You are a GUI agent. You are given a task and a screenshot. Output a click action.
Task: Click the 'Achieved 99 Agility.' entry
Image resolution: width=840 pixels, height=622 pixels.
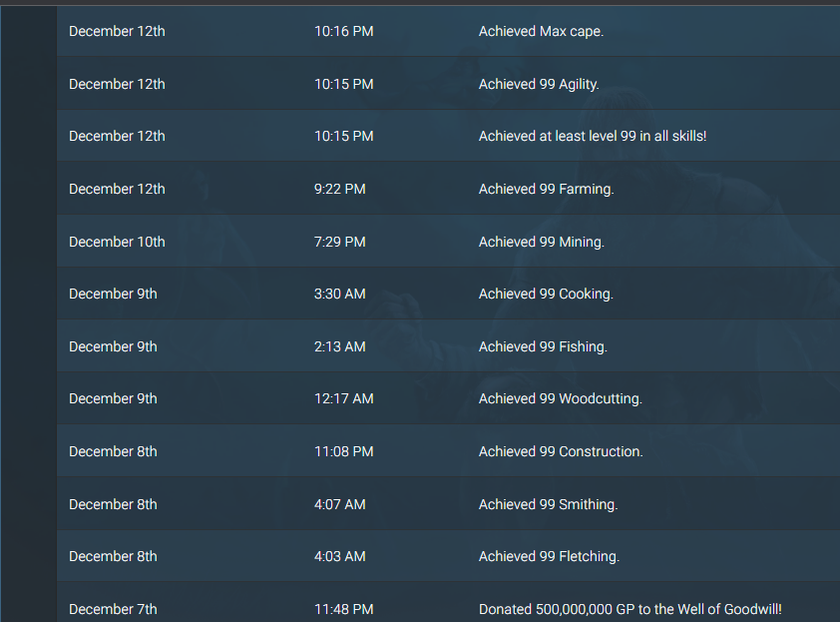tap(448, 84)
